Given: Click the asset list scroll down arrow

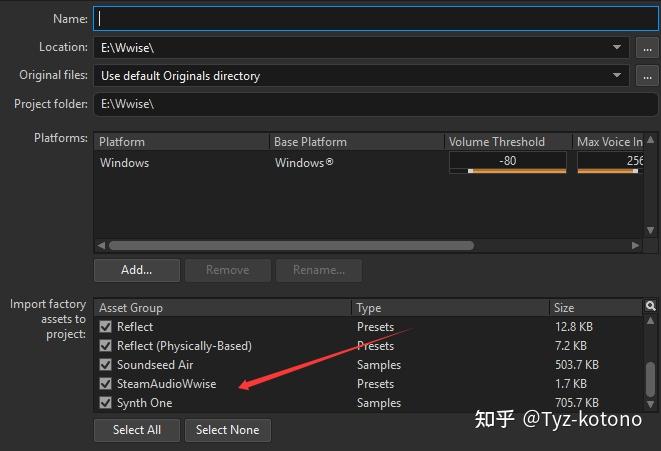Looking at the screenshot, I should pos(650,404).
